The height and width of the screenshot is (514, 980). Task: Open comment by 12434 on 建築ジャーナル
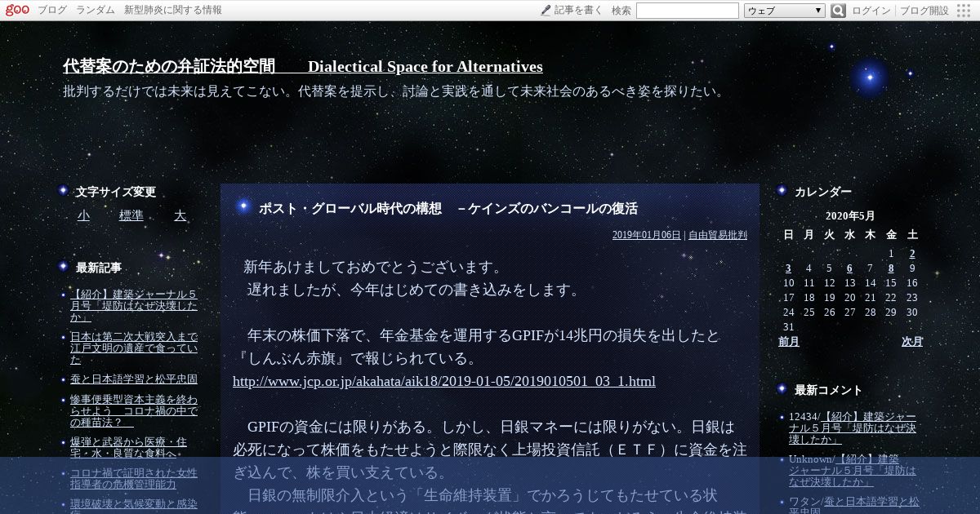click(x=853, y=428)
